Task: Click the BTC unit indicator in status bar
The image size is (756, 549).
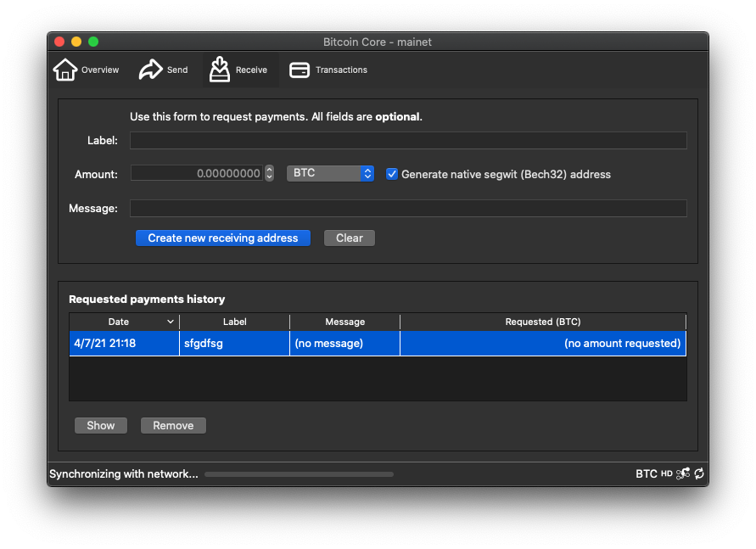Action: click(647, 474)
